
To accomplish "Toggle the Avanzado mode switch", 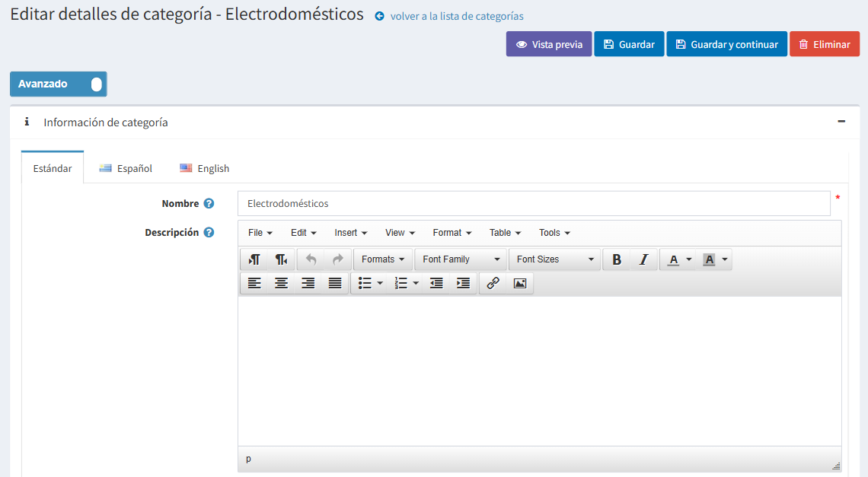I will click(95, 84).
